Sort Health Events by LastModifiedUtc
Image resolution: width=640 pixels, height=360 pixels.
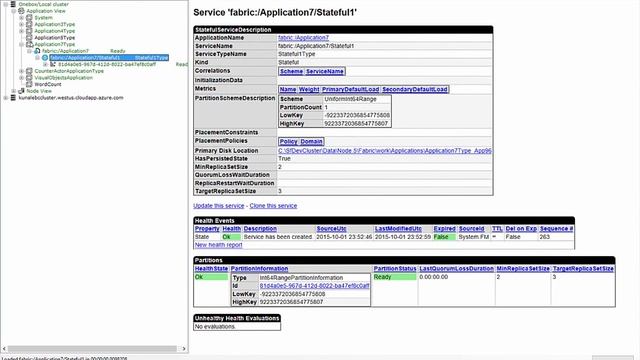coord(398,229)
